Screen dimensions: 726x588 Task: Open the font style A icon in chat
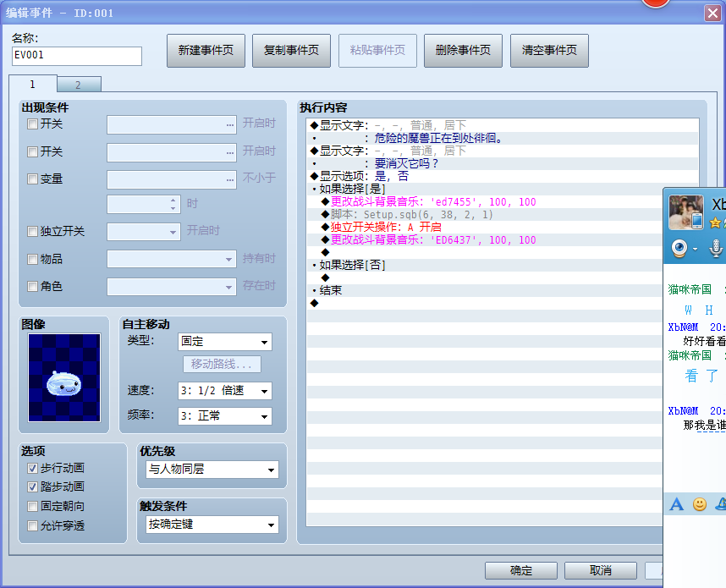point(676,504)
